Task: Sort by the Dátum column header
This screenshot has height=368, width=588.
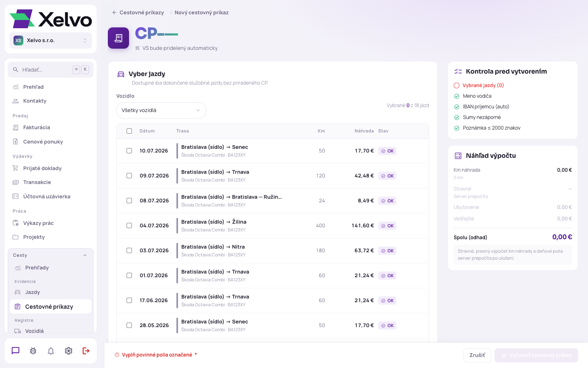Action: 147,131
